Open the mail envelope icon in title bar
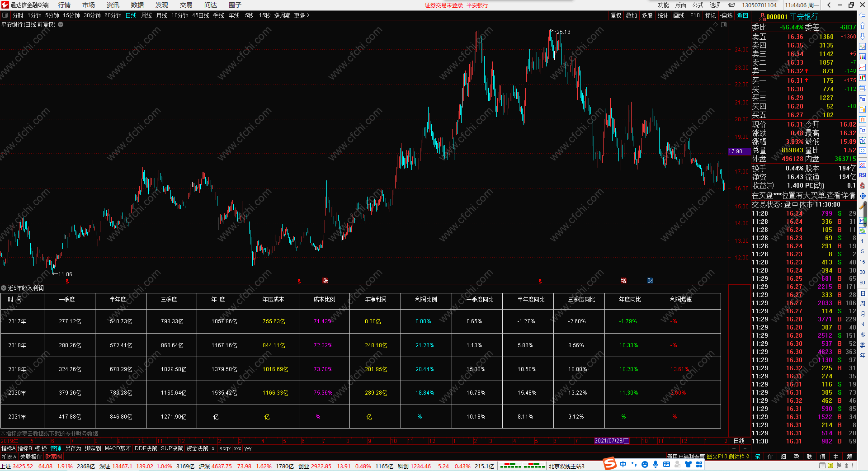868x471 pixels. pyautogui.click(x=731, y=5)
